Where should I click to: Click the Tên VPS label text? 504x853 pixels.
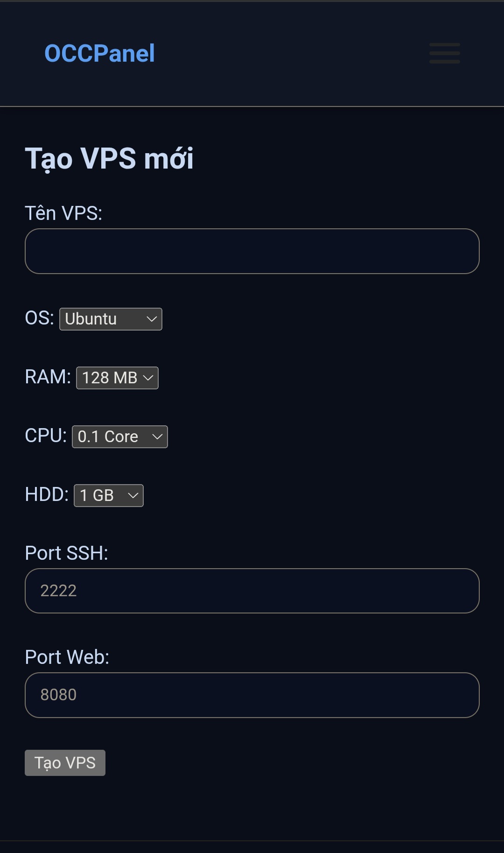(63, 213)
